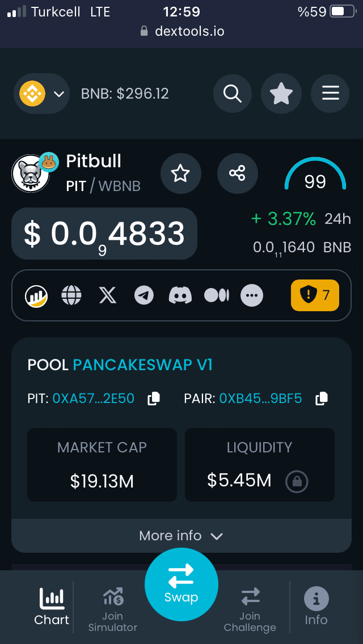
Task: Expand the More info section
Action: 181,536
